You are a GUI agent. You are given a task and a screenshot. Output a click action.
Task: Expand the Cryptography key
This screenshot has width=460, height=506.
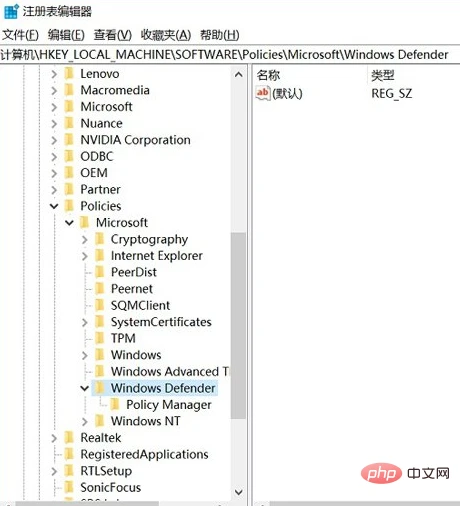pos(85,239)
